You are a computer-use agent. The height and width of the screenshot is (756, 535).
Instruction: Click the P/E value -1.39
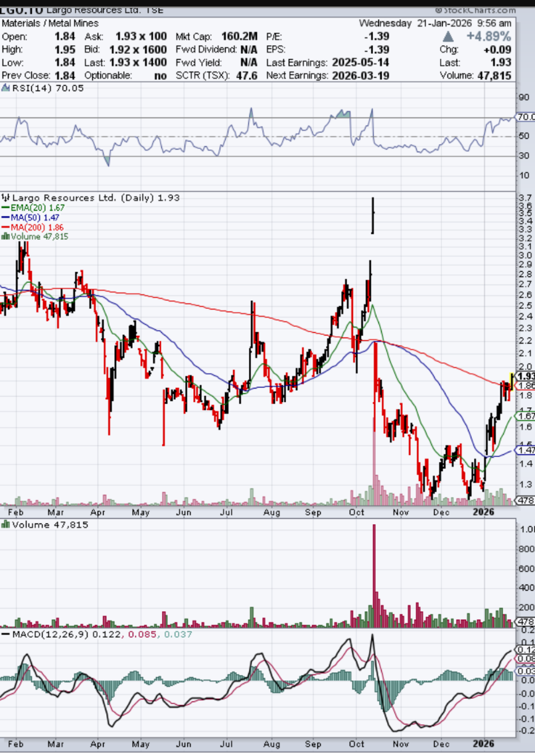point(376,37)
